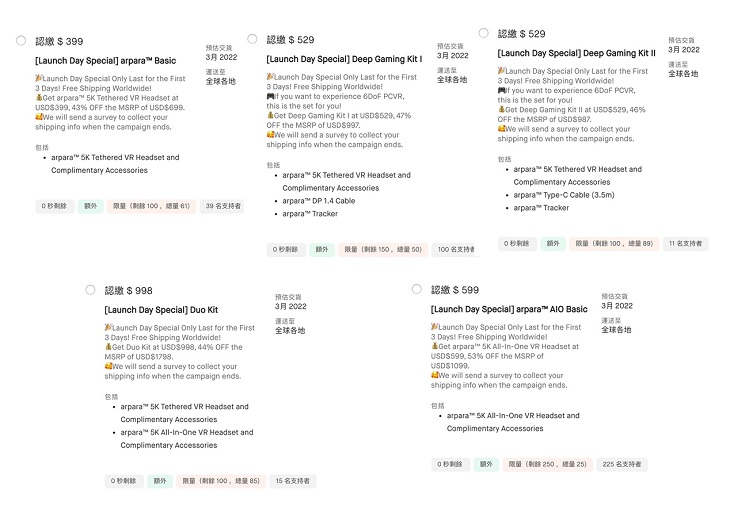Select the Deep Gaming Kit I pledge radio button

coord(252,40)
